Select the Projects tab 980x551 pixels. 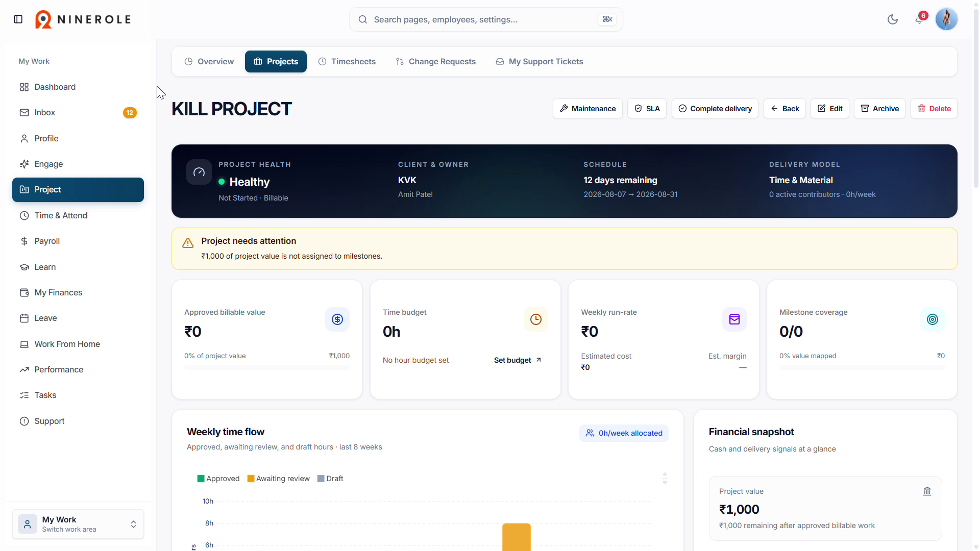point(276,61)
